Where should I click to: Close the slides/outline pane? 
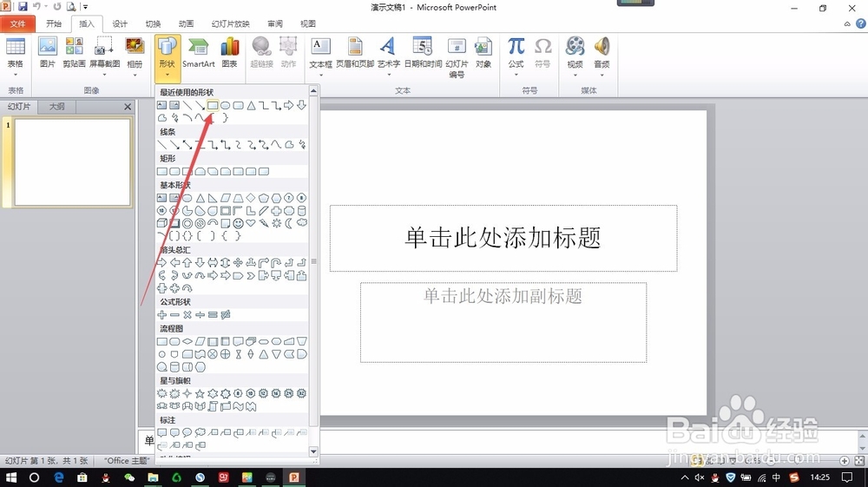tap(128, 107)
